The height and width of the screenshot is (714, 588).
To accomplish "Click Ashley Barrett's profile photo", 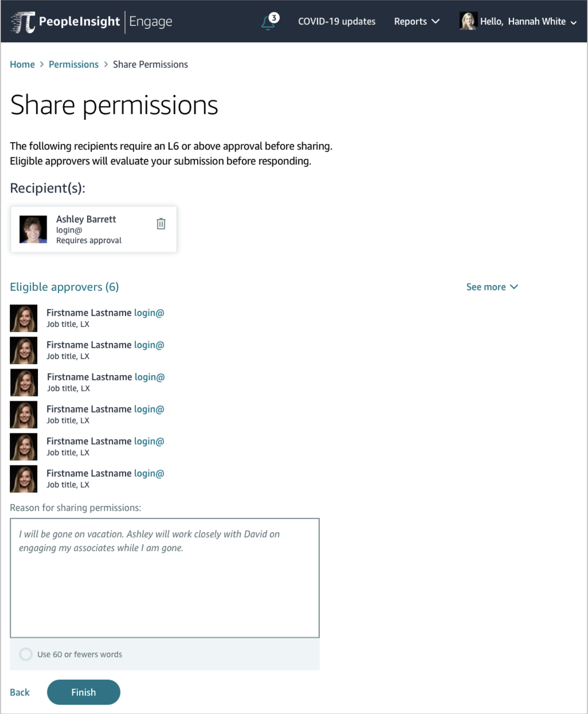I will pos(33,229).
